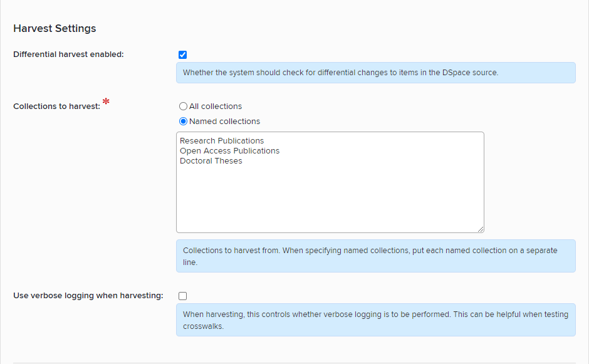This screenshot has height=364, width=589.
Task: Click the All collections option text
Action: 215,107
